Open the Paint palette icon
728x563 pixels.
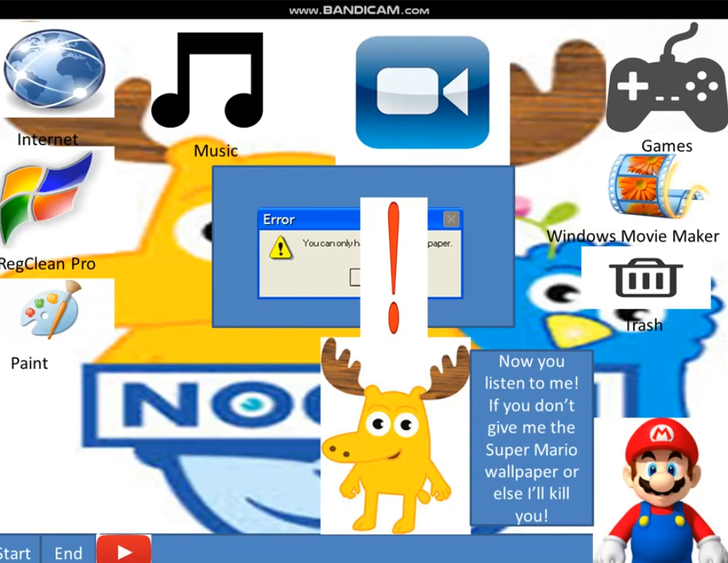49,312
